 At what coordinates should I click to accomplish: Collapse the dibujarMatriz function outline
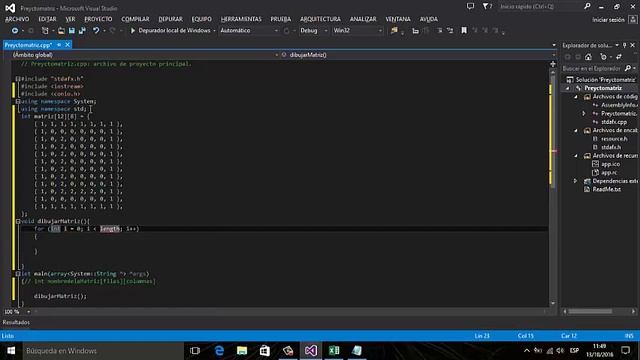point(18,221)
